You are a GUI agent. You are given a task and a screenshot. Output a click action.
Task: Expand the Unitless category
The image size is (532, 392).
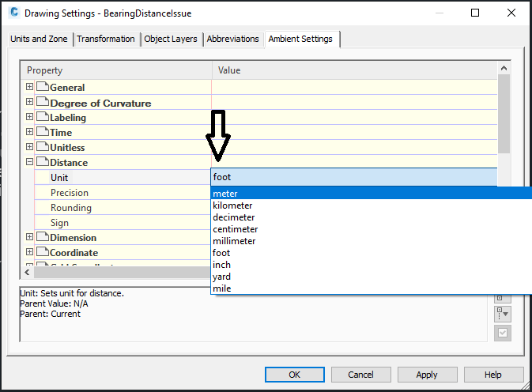click(x=30, y=147)
